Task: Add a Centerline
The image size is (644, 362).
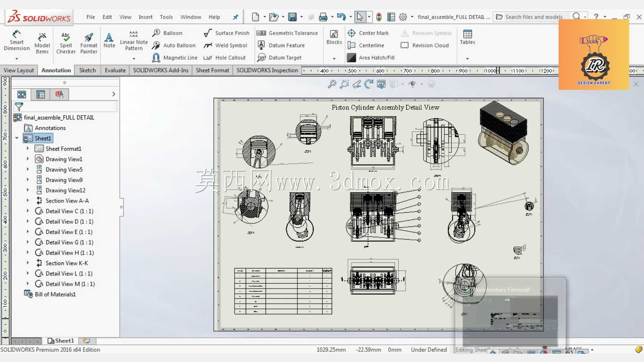Action: pyautogui.click(x=366, y=45)
